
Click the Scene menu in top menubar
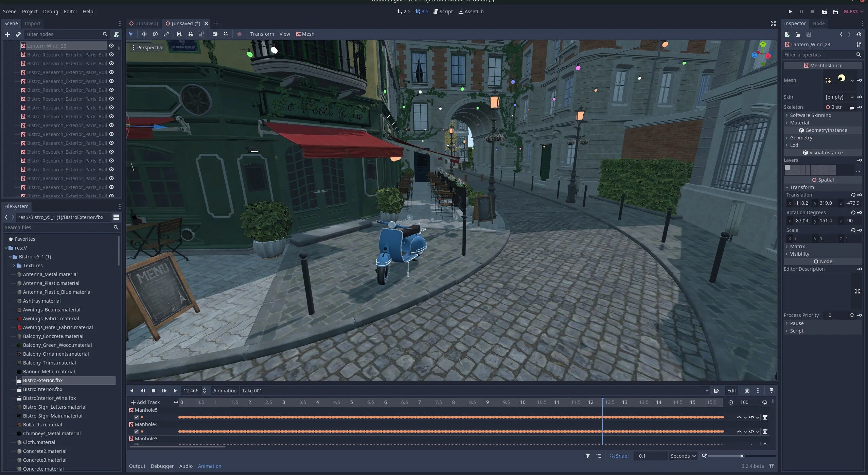(x=10, y=11)
